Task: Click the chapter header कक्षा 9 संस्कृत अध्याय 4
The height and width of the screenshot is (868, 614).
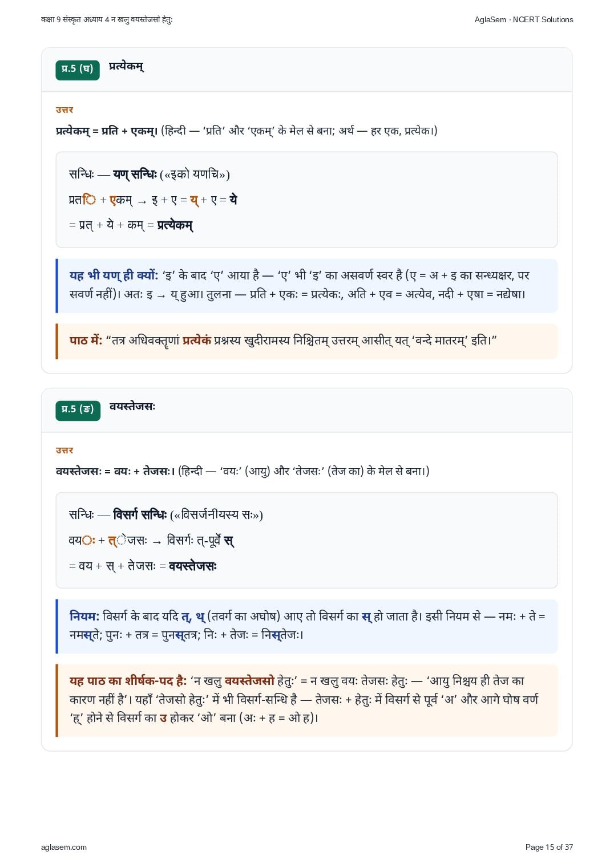Action: click(x=107, y=19)
